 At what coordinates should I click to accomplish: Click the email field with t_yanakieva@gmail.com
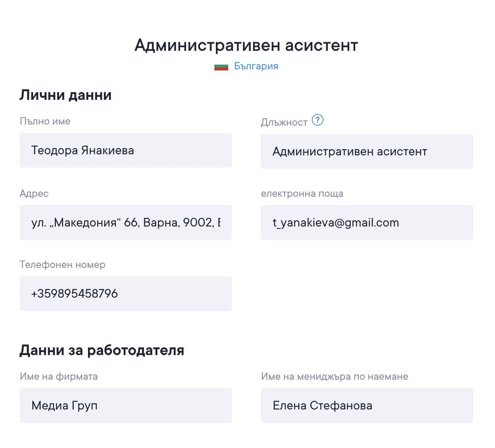click(x=367, y=223)
